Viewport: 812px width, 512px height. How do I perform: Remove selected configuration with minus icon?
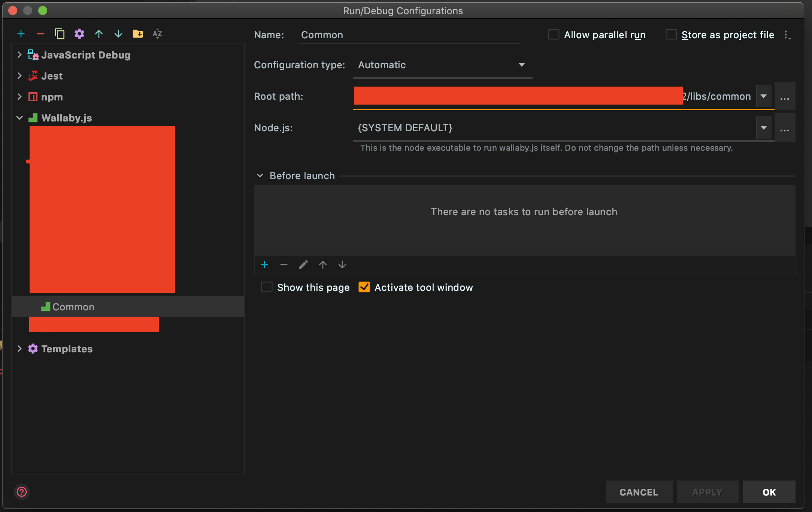coord(40,34)
